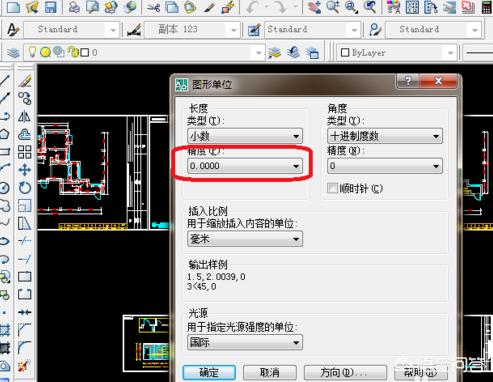The height and width of the screenshot is (382, 493).
Task: Open the lighting units 国际 dropdown
Action: pyautogui.click(x=245, y=342)
